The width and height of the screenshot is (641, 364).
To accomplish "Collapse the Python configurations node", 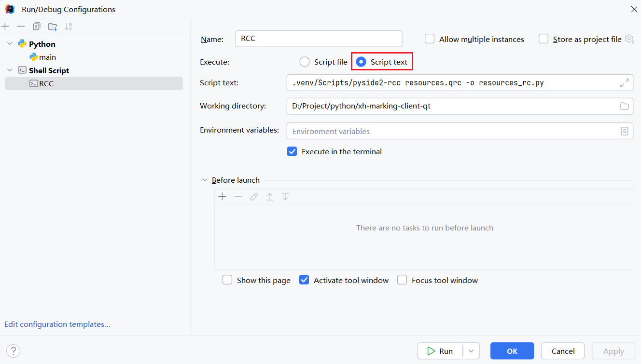I will [x=10, y=44].
